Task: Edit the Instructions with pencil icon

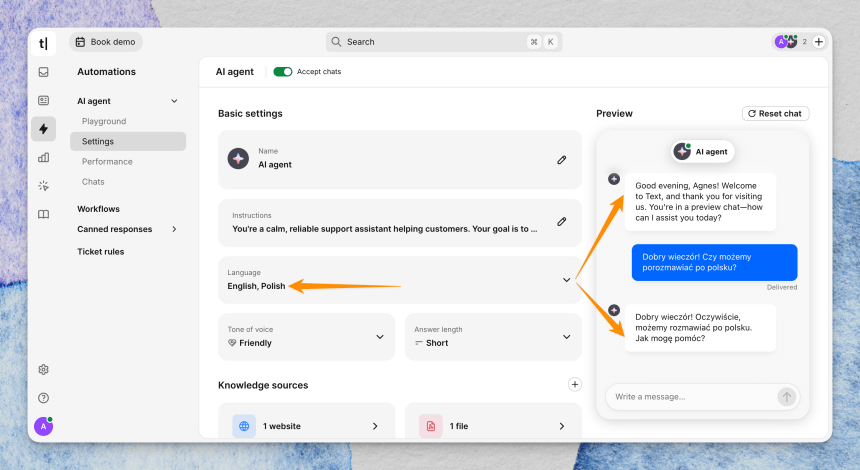Action: click(562, 222)
